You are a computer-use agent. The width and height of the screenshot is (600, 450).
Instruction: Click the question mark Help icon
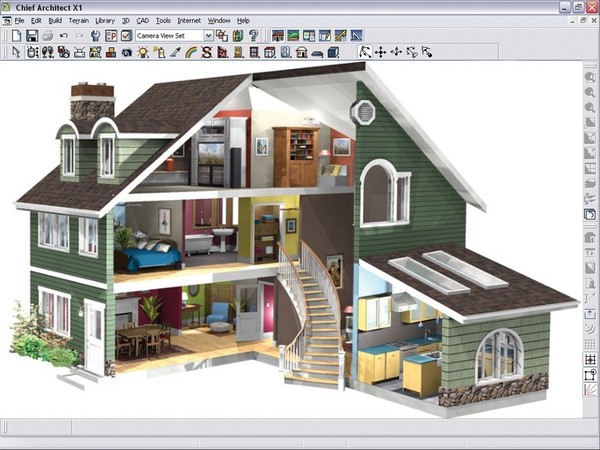click(254, 36)
